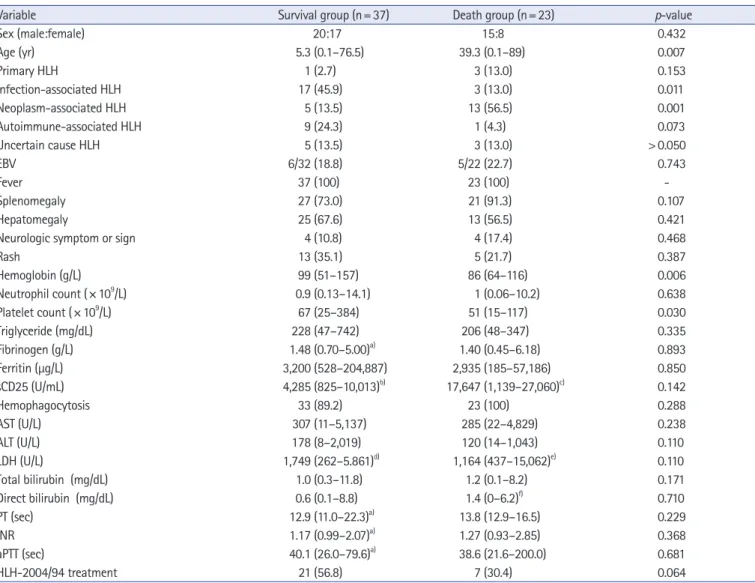Select Ferritin value '3,200 (528–204,887)'
This screenshot has width=755, height=583.
click(335, 369)
